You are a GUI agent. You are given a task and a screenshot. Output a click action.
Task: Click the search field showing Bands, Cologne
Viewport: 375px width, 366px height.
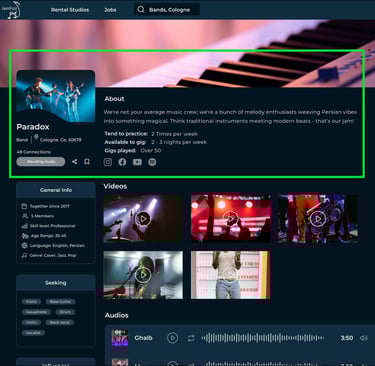167,10
